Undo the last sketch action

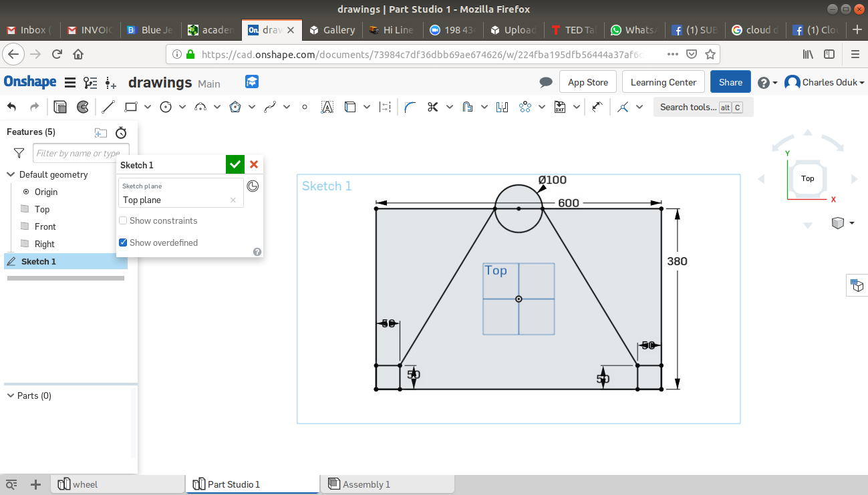(12, 107)
